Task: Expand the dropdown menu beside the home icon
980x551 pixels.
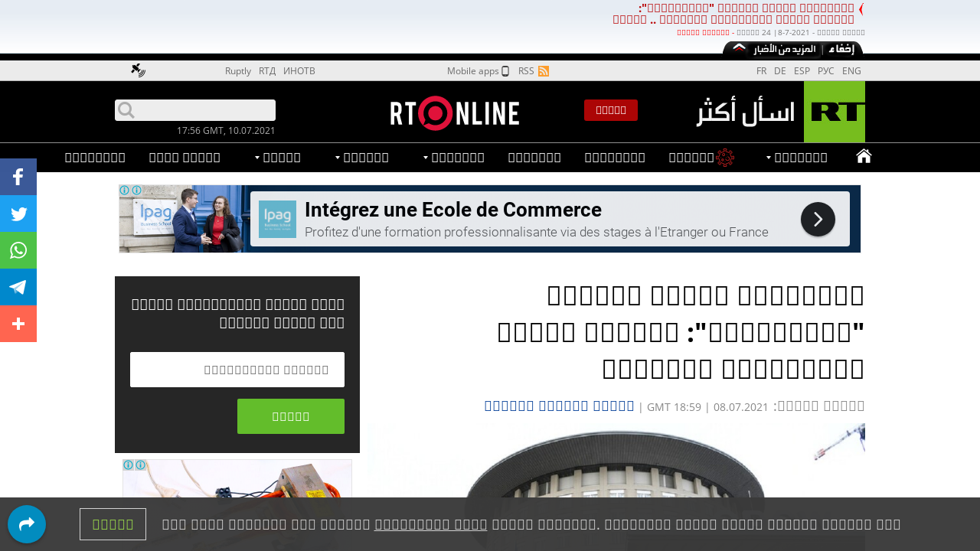Action: click(x=797, y=158)
